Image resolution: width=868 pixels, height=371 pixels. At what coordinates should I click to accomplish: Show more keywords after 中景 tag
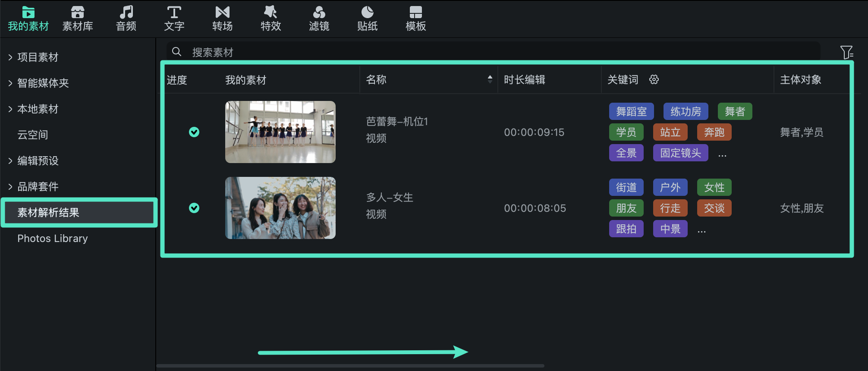702,231
